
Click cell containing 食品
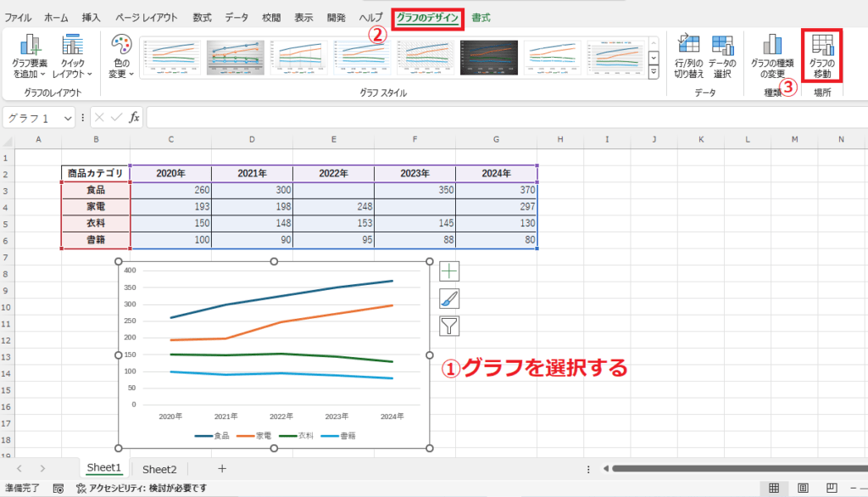coord(96,190)
